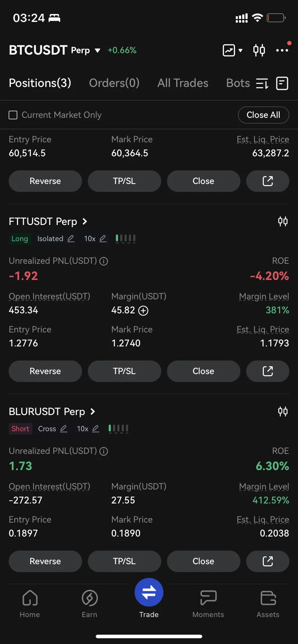Tap the Close All button

263,115
